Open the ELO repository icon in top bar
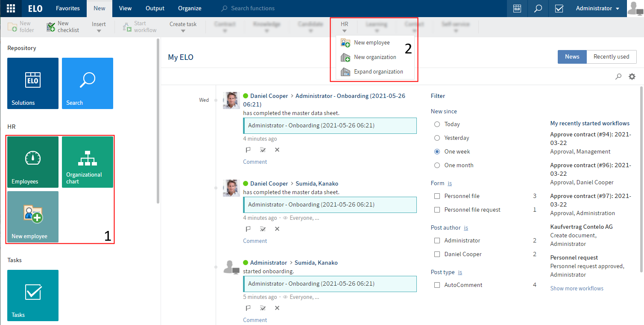The height and width of the screenshot is (325, 644). pyautogui.click(x=517, y=8)
